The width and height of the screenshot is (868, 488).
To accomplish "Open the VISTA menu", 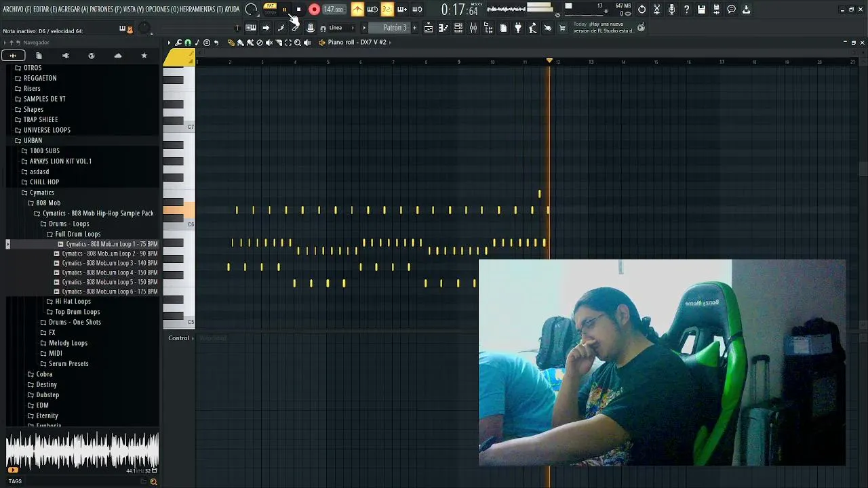I will [x=134, y=9].
